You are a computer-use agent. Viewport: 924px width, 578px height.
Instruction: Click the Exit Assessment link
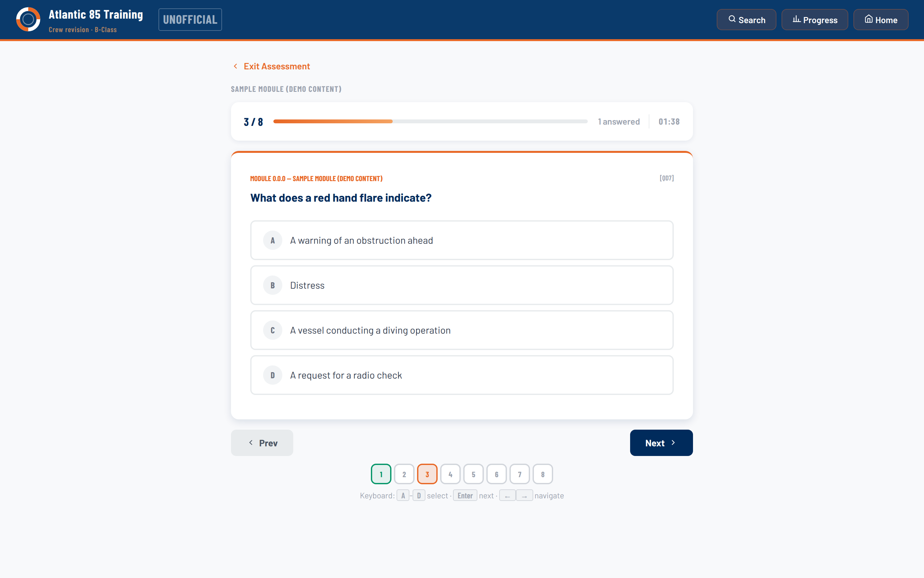click(x=271, y=66)
